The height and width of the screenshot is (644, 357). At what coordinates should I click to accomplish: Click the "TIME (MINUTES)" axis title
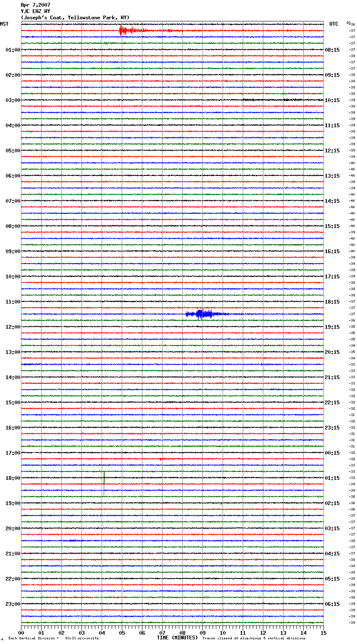click(x=177, y=638)
